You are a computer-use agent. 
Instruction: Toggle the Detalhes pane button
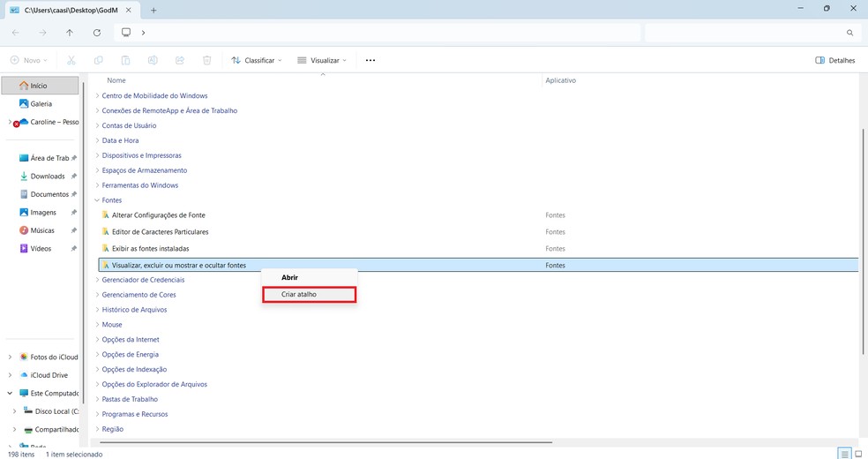[835, 60]
